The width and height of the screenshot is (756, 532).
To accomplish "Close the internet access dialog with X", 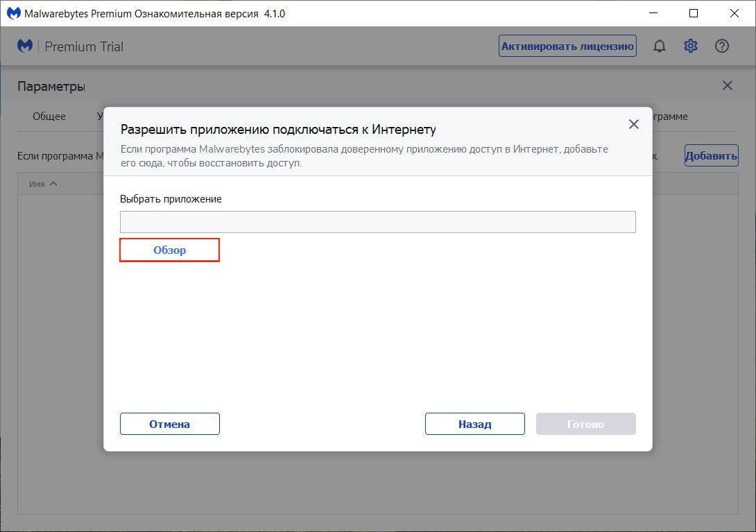I will tap(633, 124).
